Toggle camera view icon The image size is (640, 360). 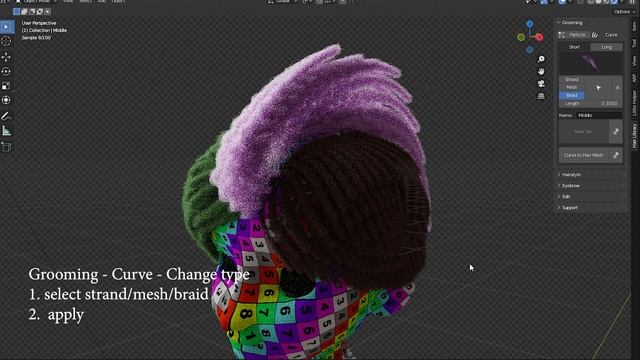541,84
